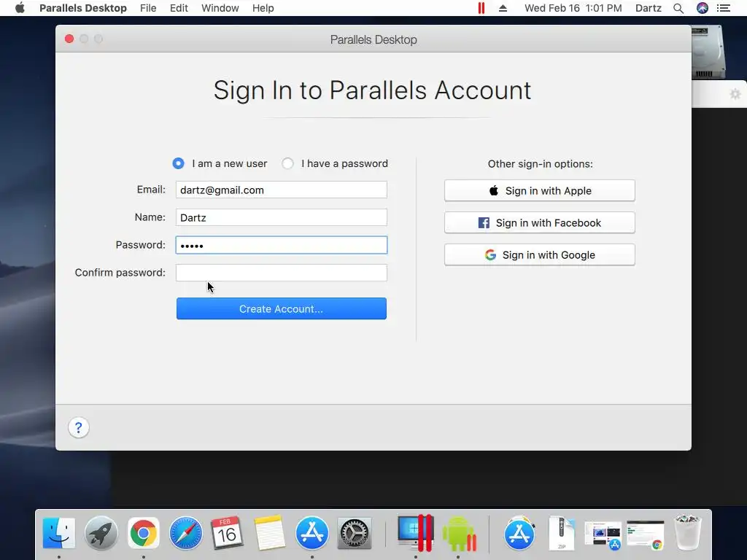Launch Safari from the Dock
This screenshot has height=560, width=747.
(x=185, y=533)
